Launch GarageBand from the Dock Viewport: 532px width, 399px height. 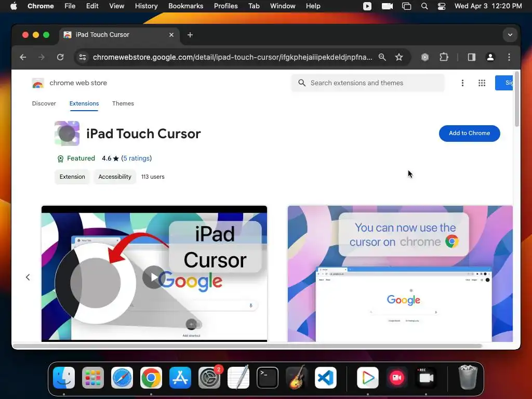[297, 378]
